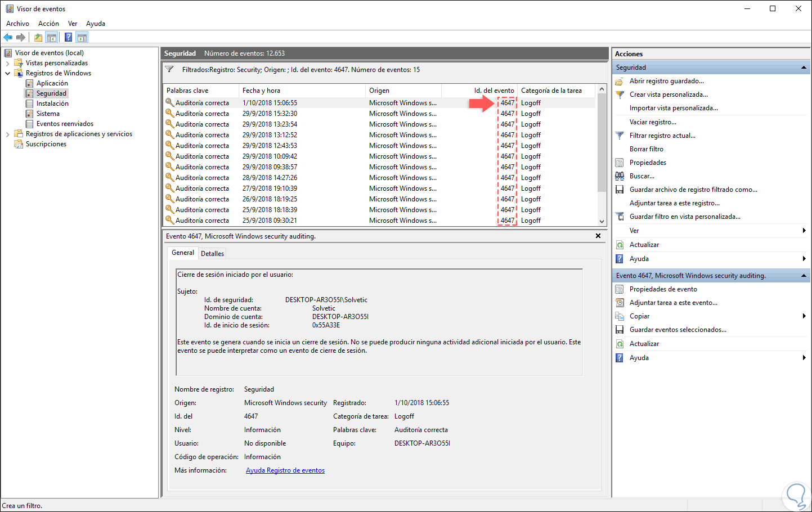
Task: Click the event list scrollbar down arrow
Action: coord(602,222)
